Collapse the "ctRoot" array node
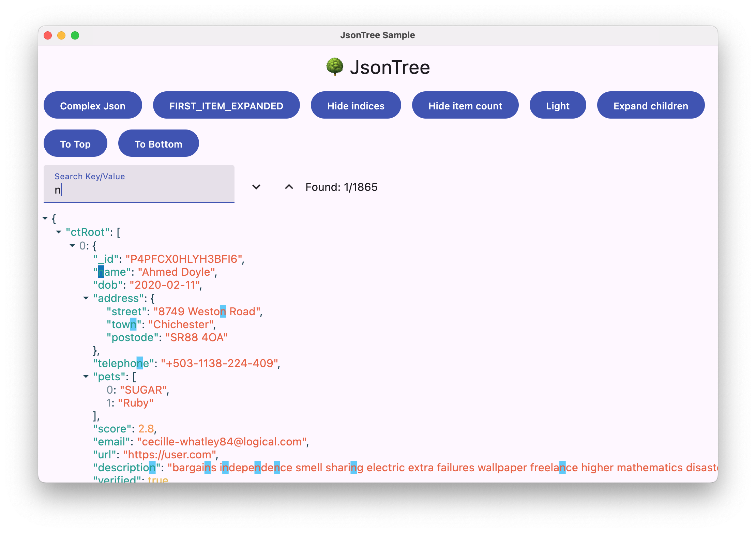 point(59,232)
